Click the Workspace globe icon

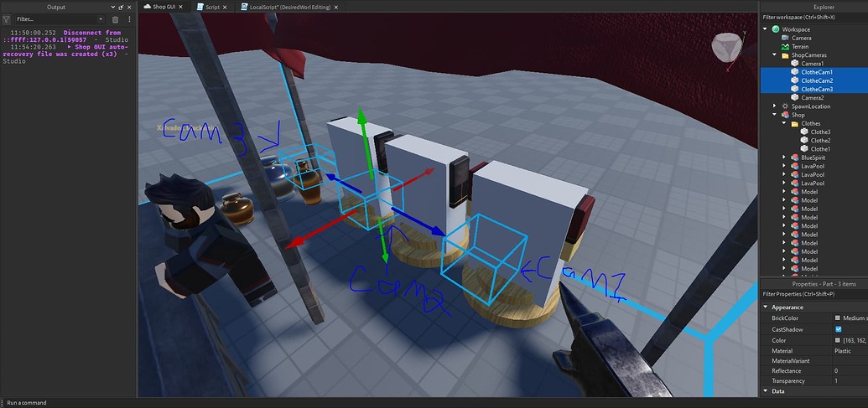click(x=776, y=29)
